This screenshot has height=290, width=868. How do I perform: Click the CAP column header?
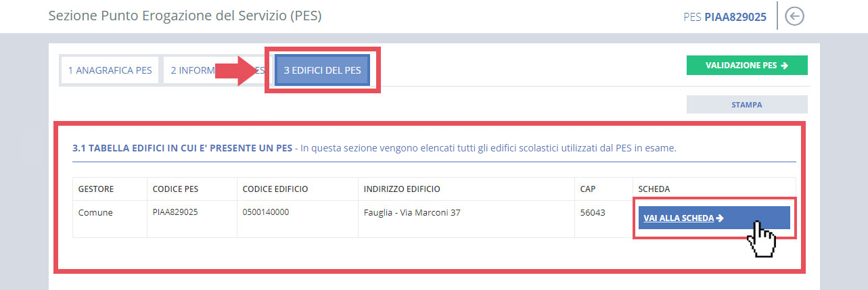587,189
